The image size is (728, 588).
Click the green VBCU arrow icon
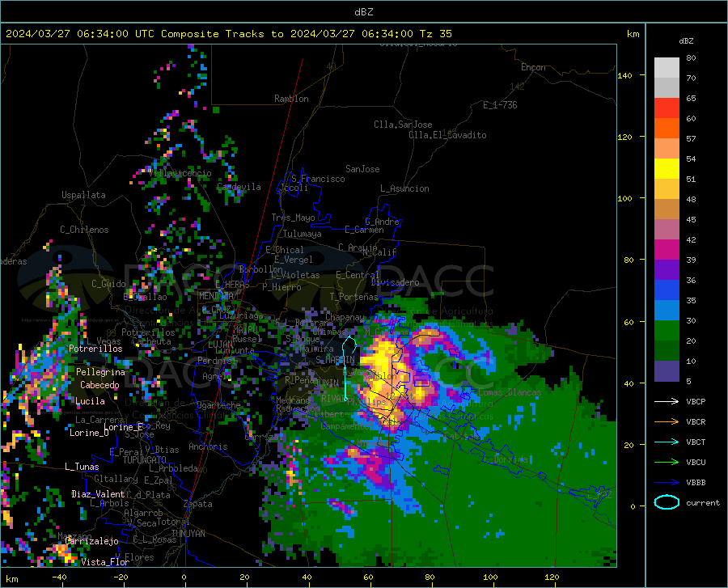click(x=667, y=462)
